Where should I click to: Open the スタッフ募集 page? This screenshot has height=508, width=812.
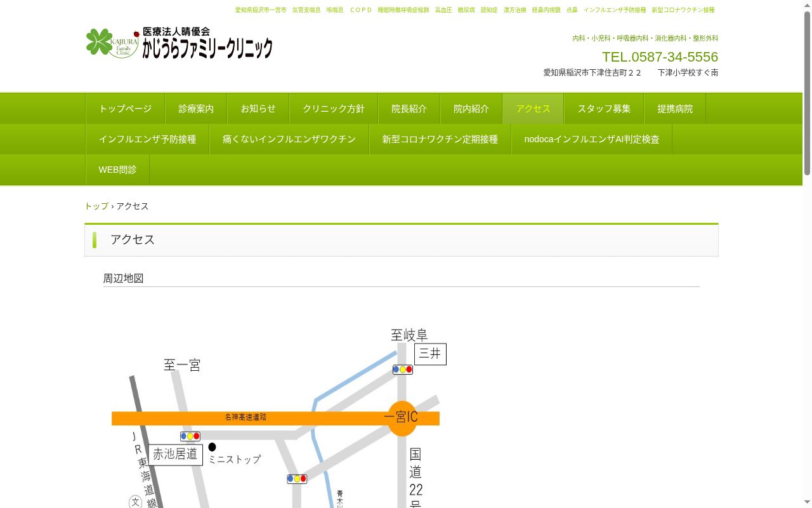[x=604, y=109]
